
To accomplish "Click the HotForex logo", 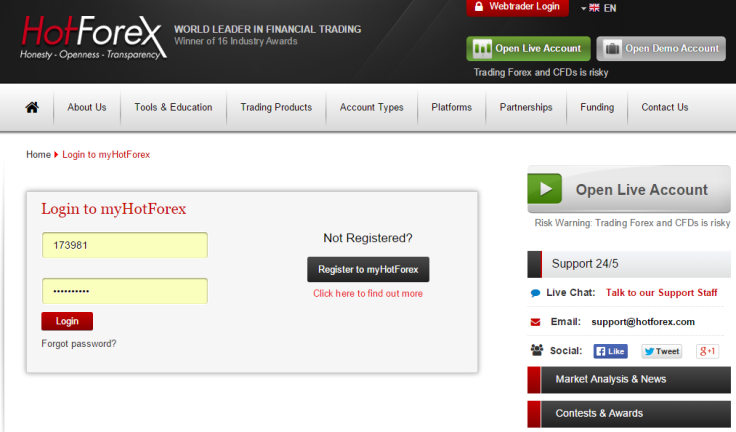I will (x=90, y=38).
